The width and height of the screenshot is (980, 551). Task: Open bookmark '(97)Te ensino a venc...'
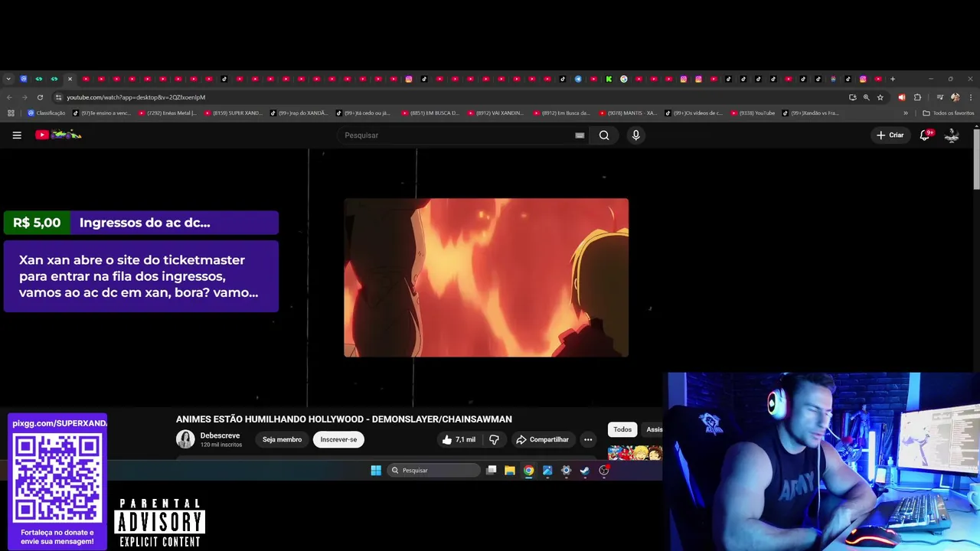coord(102,113)
